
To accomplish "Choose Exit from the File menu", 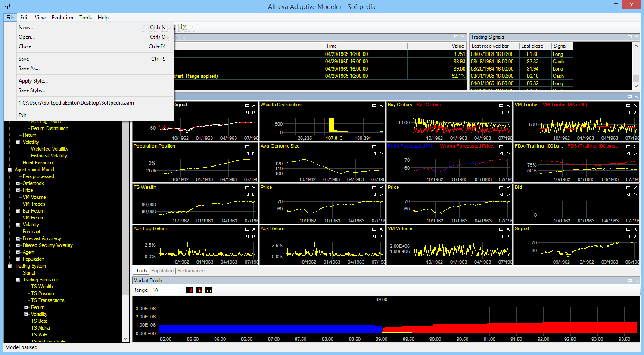I will click(89, 115).
